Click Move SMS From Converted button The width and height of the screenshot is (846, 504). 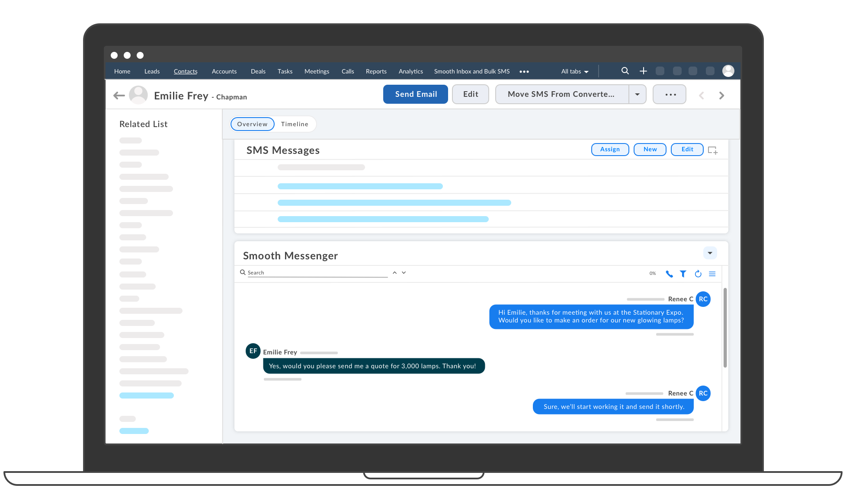[x=562, y=94]
